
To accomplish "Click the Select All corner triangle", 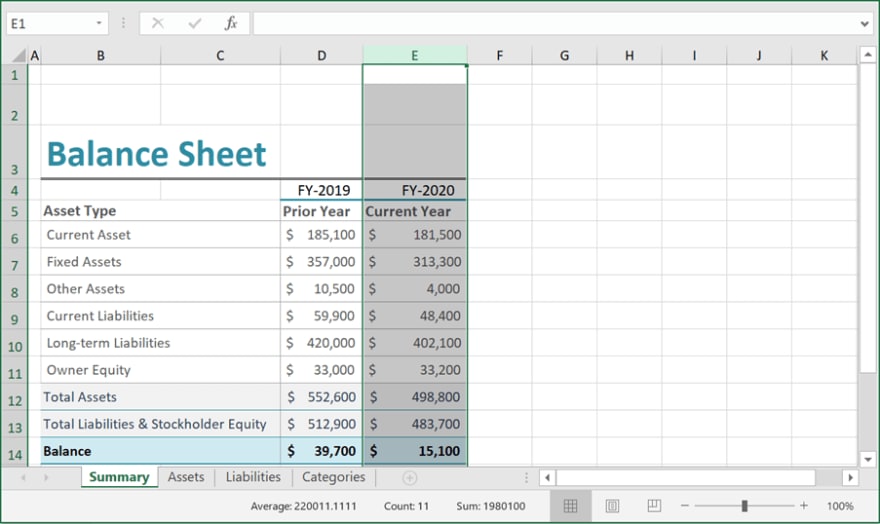I will point(19,55).
